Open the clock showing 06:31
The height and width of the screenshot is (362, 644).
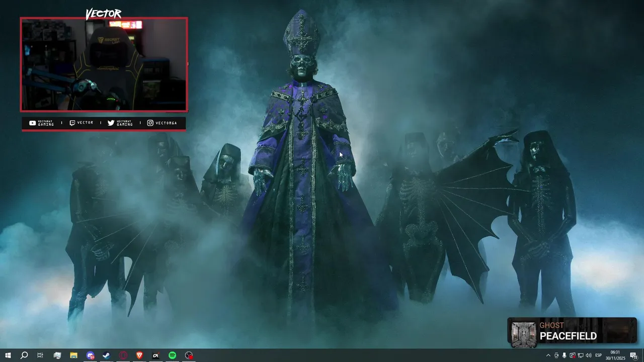click(615, 355)
